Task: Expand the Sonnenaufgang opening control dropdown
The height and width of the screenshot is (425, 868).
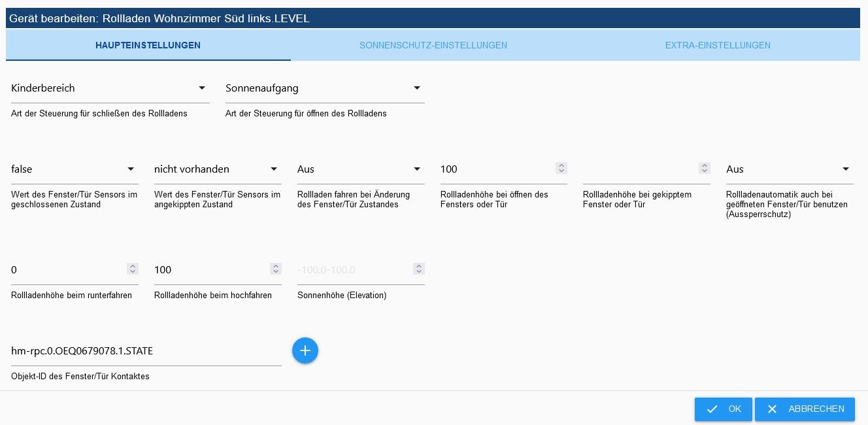Action: [x=324, y=88]
